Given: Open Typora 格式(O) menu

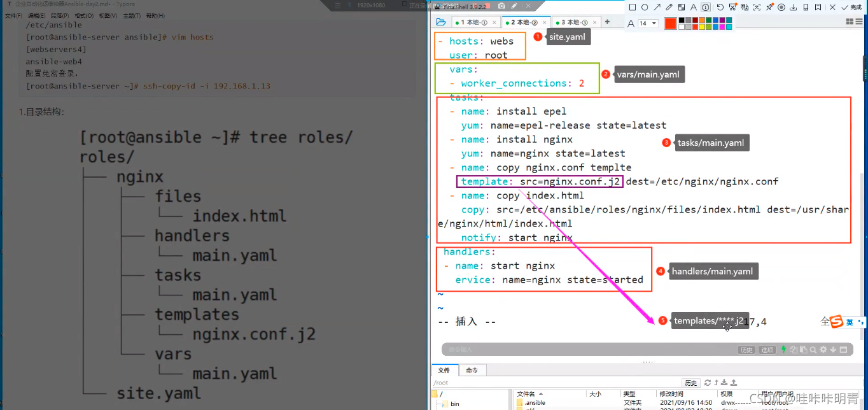Looking at the screenshot, I should tap(84, 15).
